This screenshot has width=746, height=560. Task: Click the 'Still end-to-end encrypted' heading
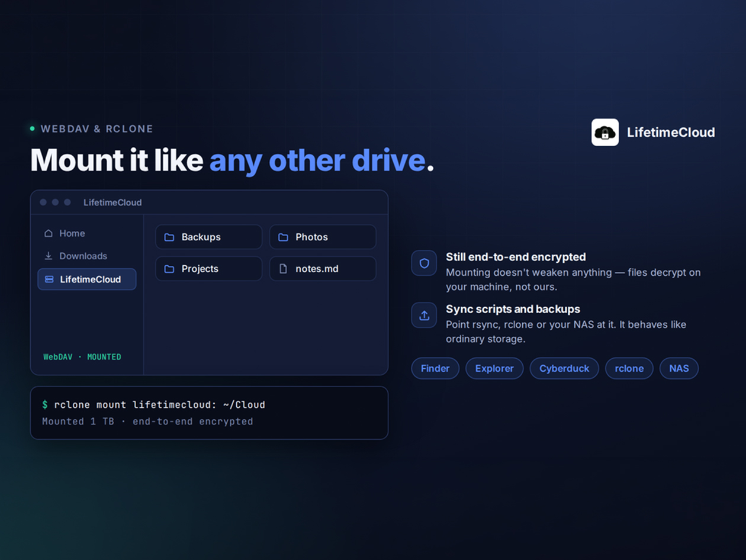(516, 257)
